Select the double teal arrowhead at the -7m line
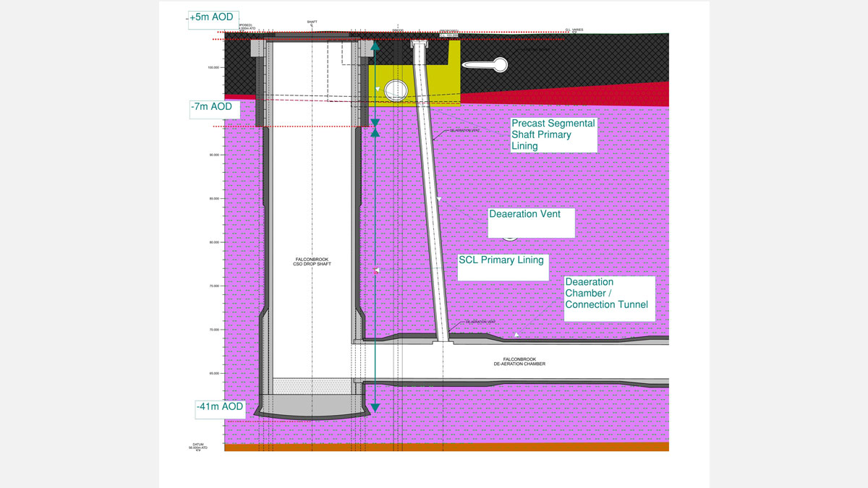The width and height of the screenshot is (868, 488). pyautogui.click(x=376, y=127)
